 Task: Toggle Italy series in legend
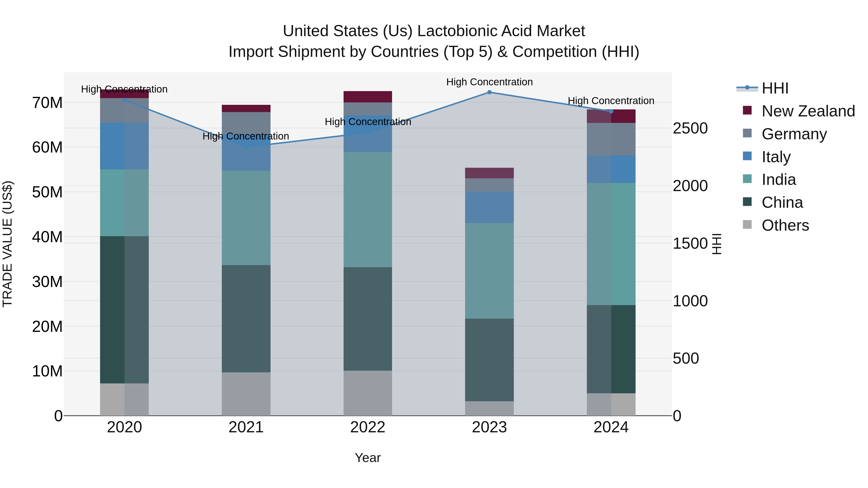[766, 157]
